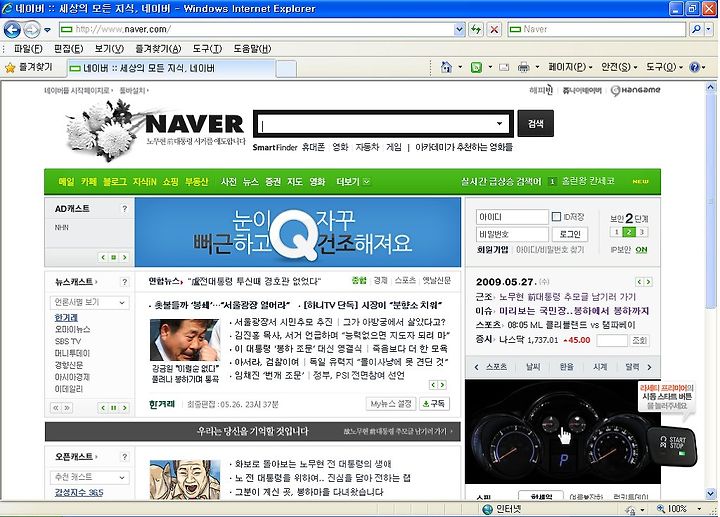Open the 보기(V) menu
The height and width of the screenshot is (517, 720).
pos(109,49)
